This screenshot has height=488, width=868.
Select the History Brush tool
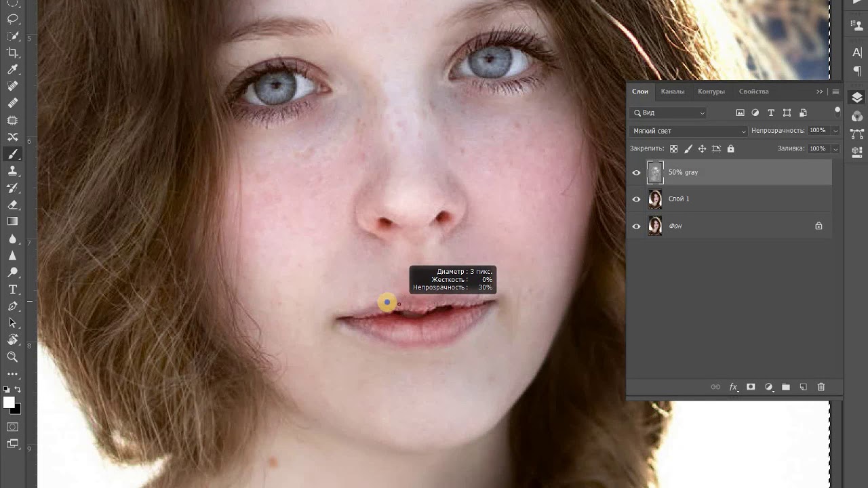pyautogui.click(x=12, y=188)
